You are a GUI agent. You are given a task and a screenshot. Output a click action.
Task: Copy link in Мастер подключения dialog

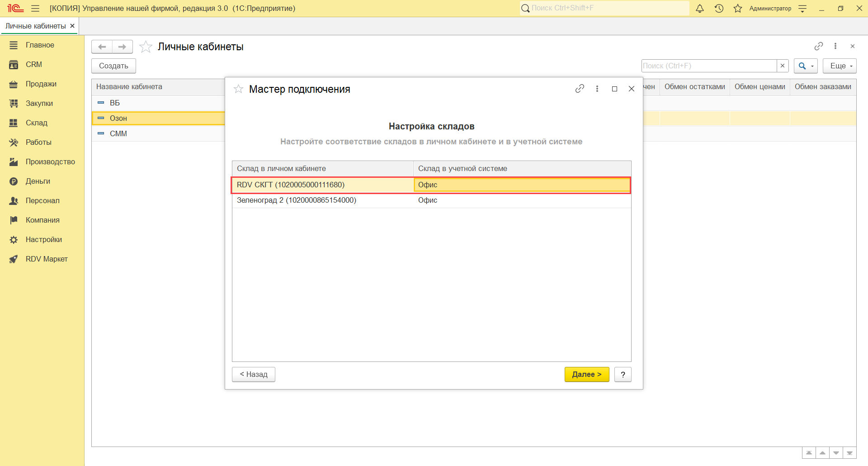coord(580,89)
